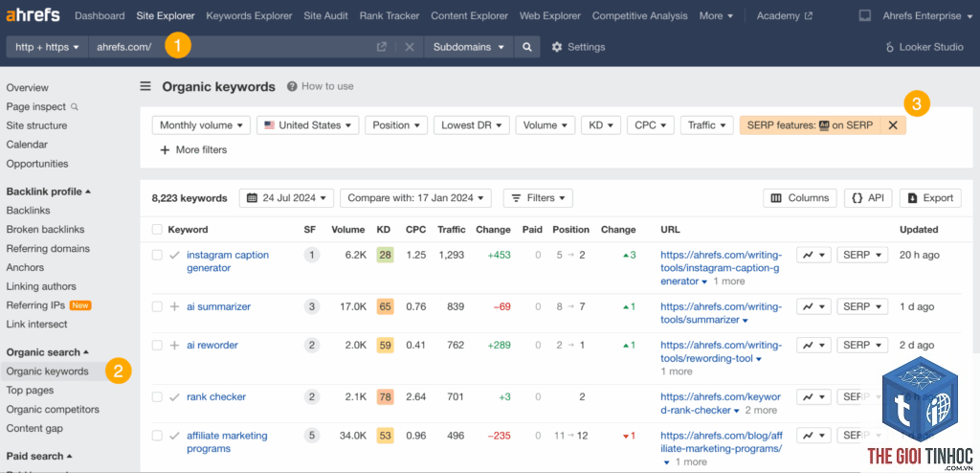
Task: Clear the URL field with X icon
Action: [410, 47]
